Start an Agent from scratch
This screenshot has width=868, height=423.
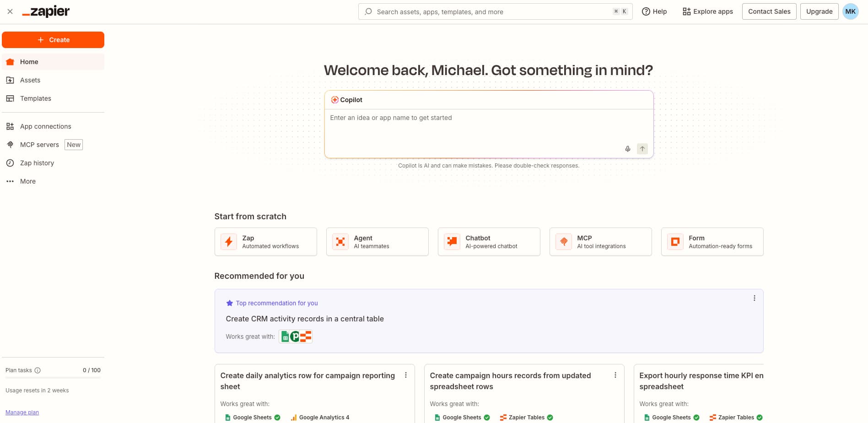point(377,242)
